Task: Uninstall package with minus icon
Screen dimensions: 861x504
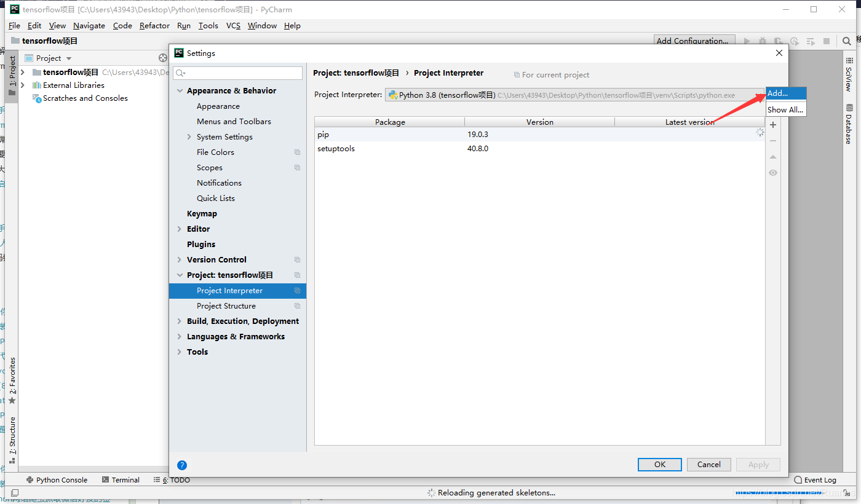Action: click(x=773, y=141)
